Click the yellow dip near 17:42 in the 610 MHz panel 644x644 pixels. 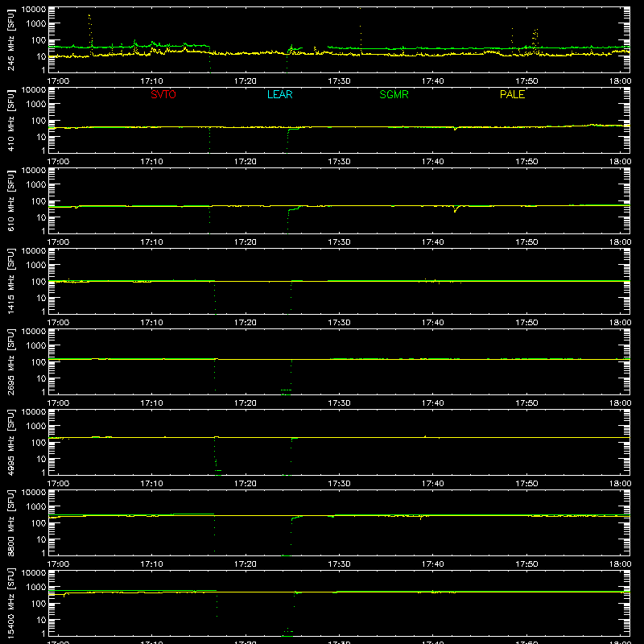tap(456, 208)
